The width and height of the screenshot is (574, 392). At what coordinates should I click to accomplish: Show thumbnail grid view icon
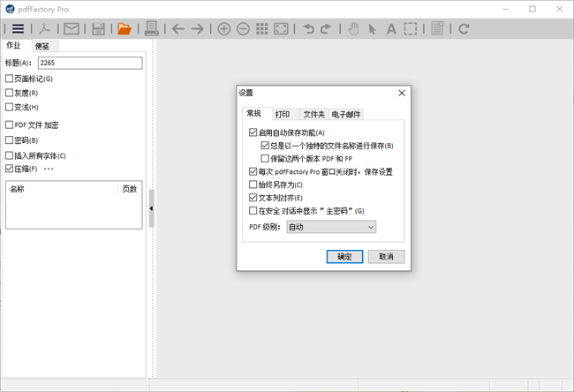tap(261, 28)
